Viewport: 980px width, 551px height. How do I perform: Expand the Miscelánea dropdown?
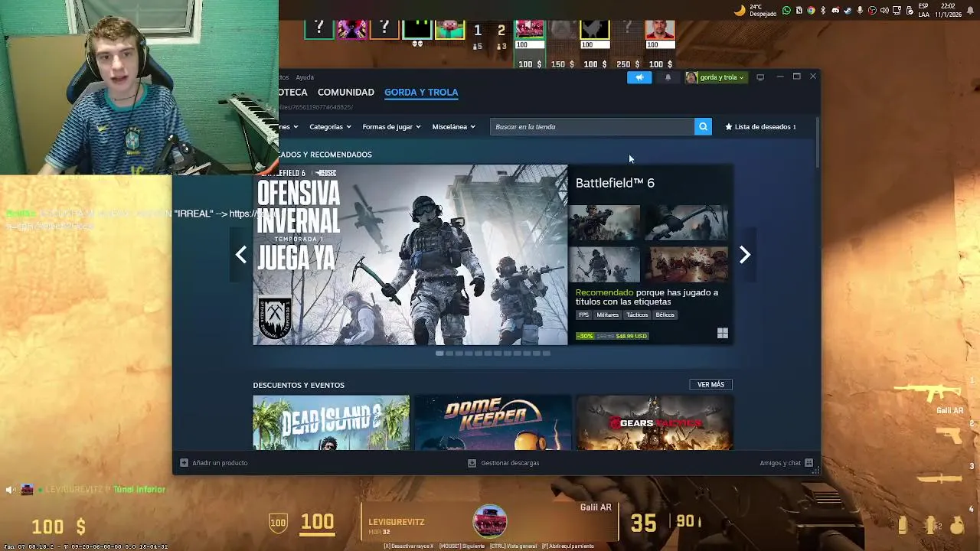(x=453, y=126)
